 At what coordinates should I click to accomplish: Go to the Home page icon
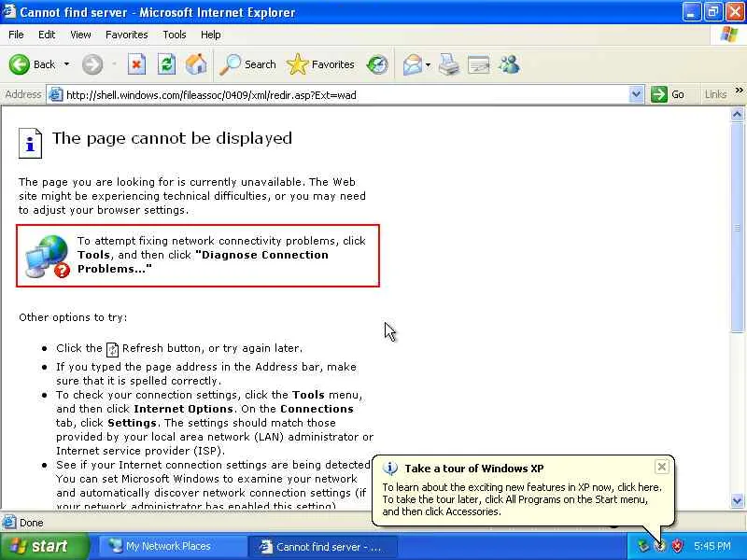point(196,64)
